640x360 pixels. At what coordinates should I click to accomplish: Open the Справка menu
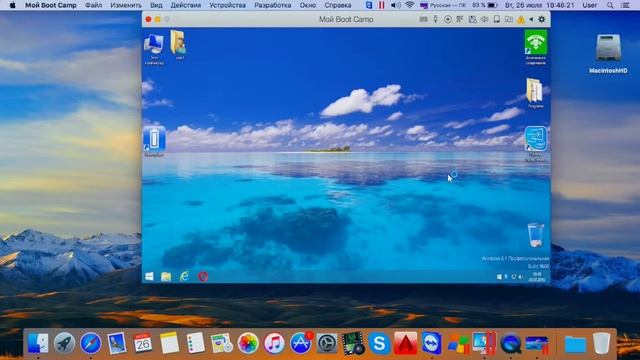pyautogui.click(x=338, y=5)
